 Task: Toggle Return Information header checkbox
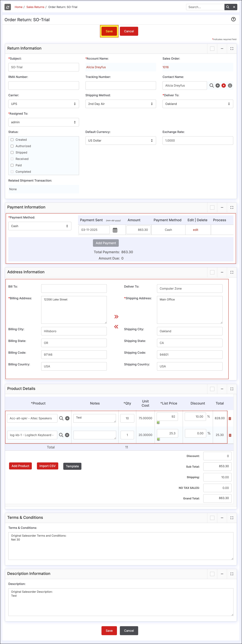(x=212, y=49)
